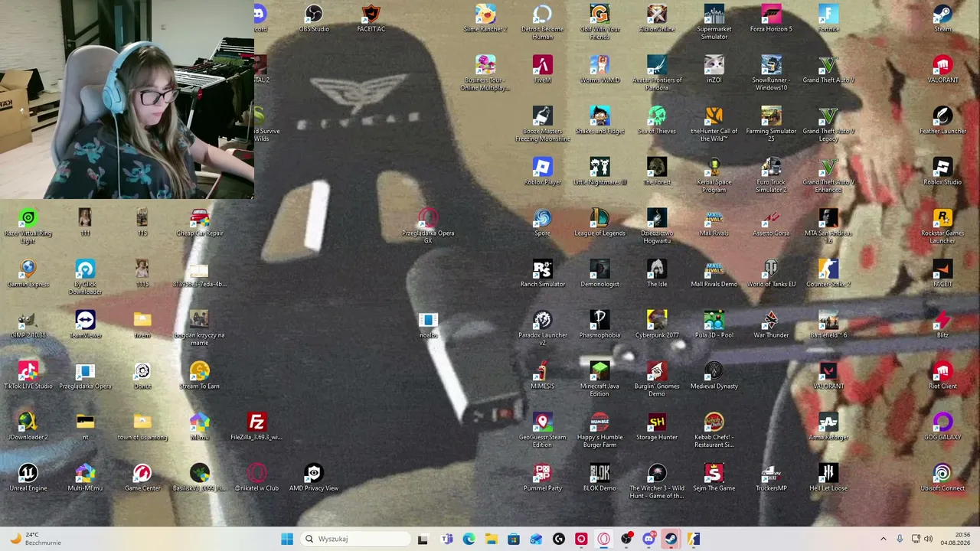The width and height of the screenshot is (980, 551).
Task: Select the World of Tanks EU icon
Action: [x=771, y=273]
